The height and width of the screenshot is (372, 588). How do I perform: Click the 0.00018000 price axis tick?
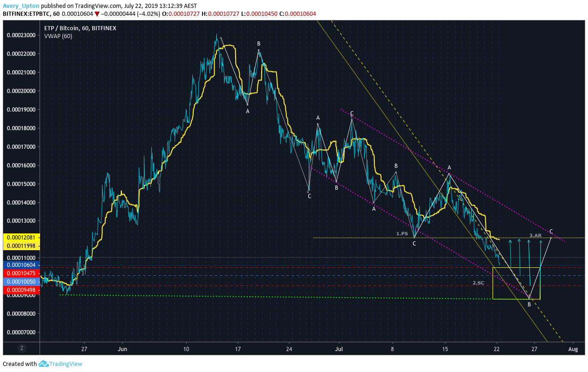click(21, 128)
